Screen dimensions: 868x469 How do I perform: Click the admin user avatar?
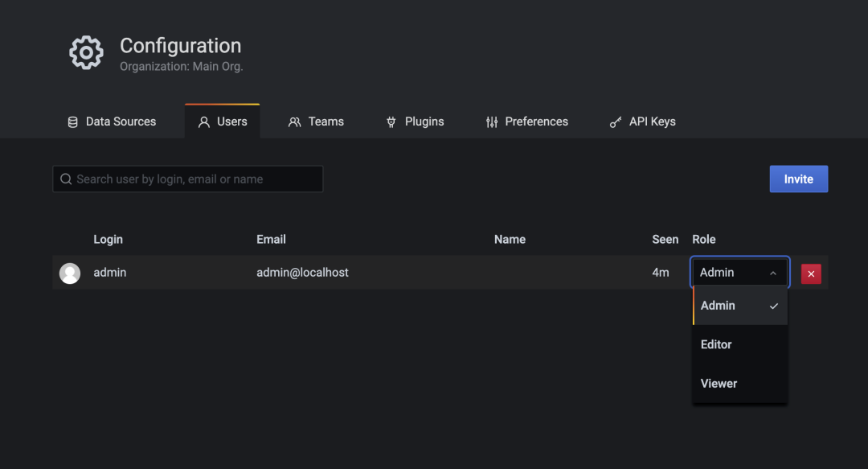[x=70, y=274]
